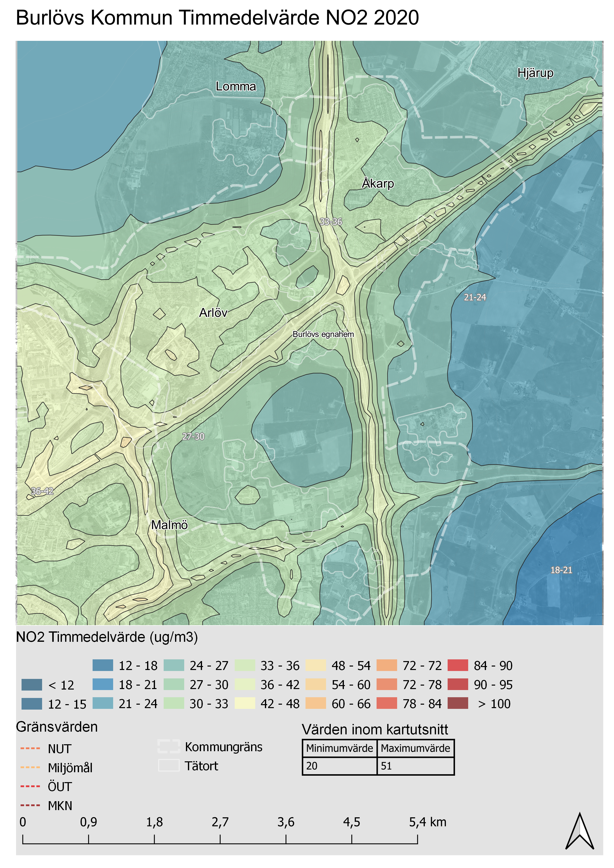This screenshot has width=614, height=868.
Task: Click the 33 - 36 legend swatch
Action: tap(245, 665)
